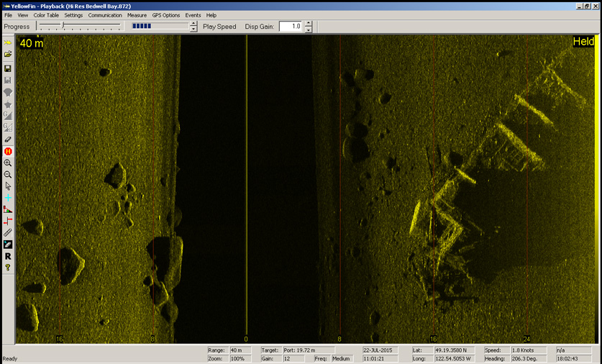This screenshot has width=602, height=364.
Task: Select the arrow pointer tool
Action: pyautogui.click(x=8, y=186)
